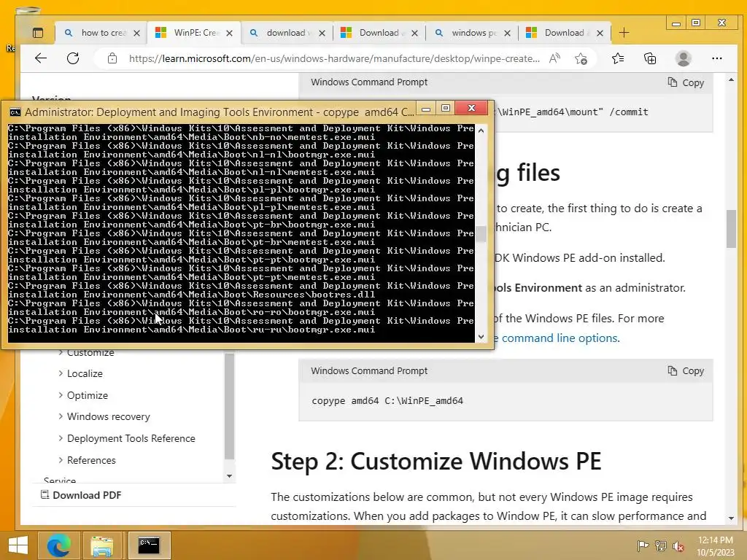
Task: Click the command prompt scroll up arrow
Action: [x=481, y=131]
